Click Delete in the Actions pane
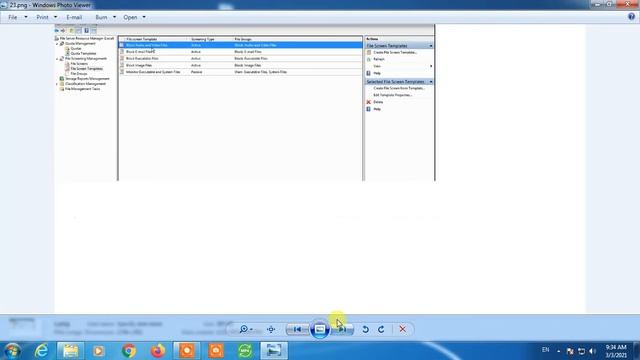Viewport: 640px width, 360px height. pyautogui.click(x=378, y=102)
